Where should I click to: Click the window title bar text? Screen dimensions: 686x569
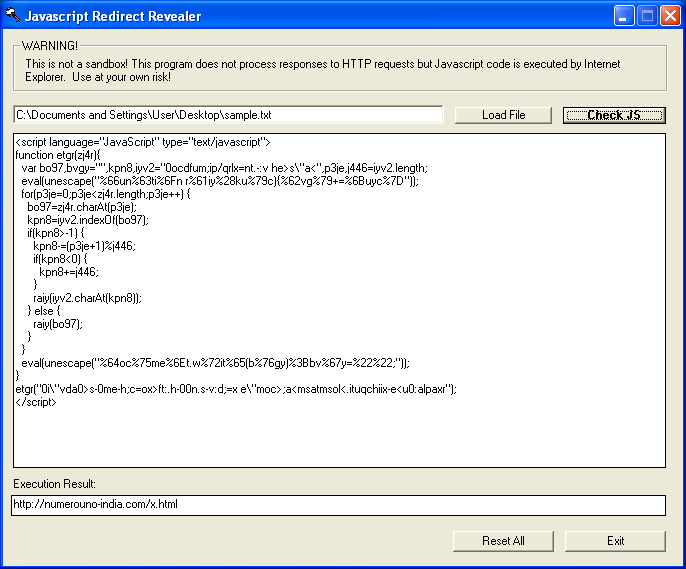[114, 16]
